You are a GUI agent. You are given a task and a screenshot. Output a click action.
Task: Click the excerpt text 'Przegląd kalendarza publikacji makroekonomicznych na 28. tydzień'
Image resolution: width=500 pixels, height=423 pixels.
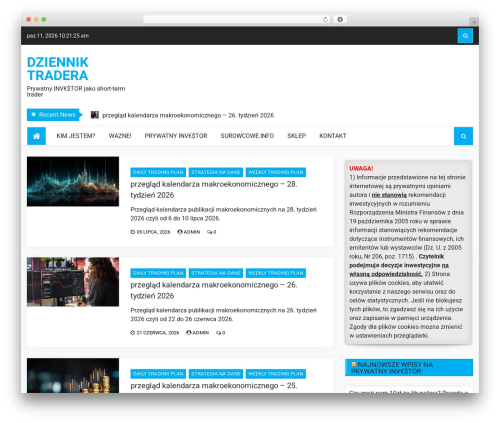pyautogui.click(x=223, y=210)
